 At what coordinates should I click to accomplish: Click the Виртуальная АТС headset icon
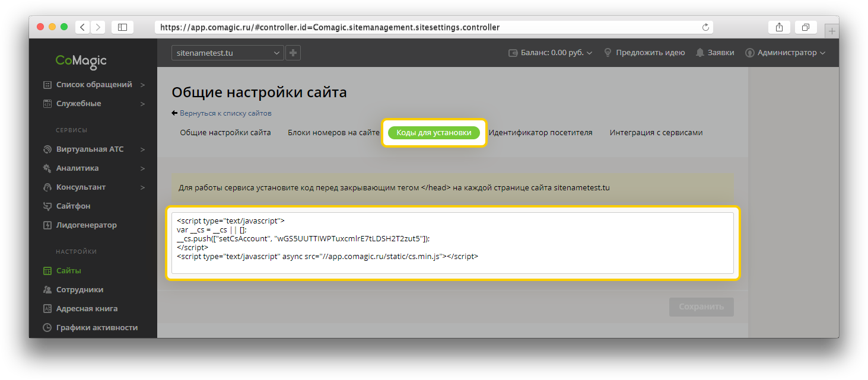[x=47, y=149]
